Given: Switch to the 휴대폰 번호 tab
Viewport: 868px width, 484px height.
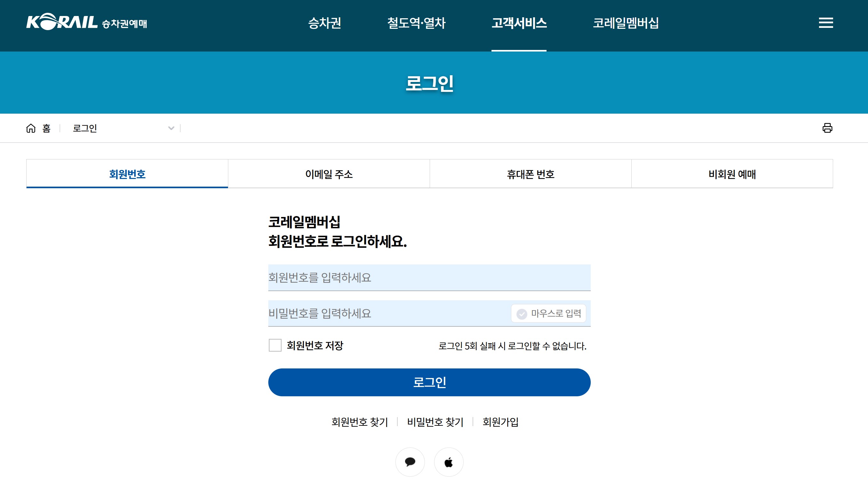Looking at the screenshot, I should [530, 174].
